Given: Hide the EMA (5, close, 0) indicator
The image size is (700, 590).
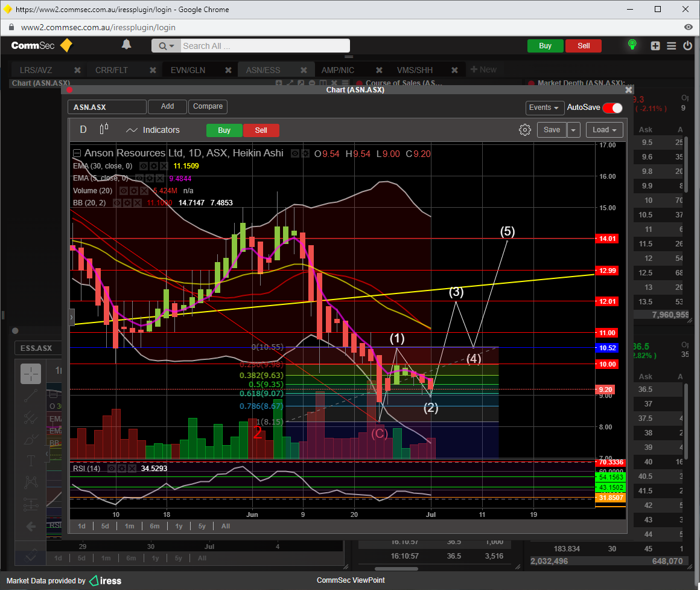Looking at the screenshot, I should 139,179.
